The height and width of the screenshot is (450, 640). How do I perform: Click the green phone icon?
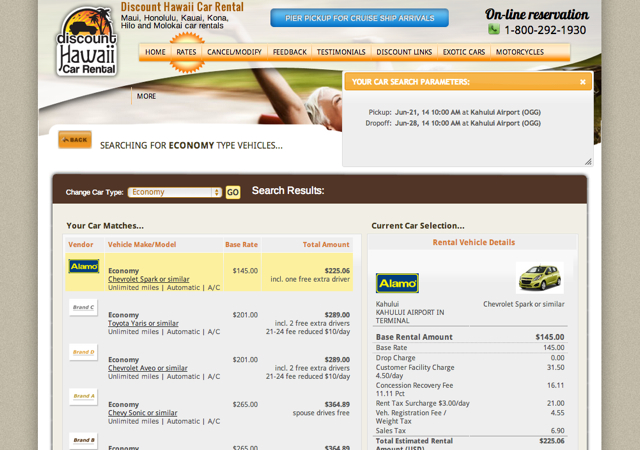(494, 29)
